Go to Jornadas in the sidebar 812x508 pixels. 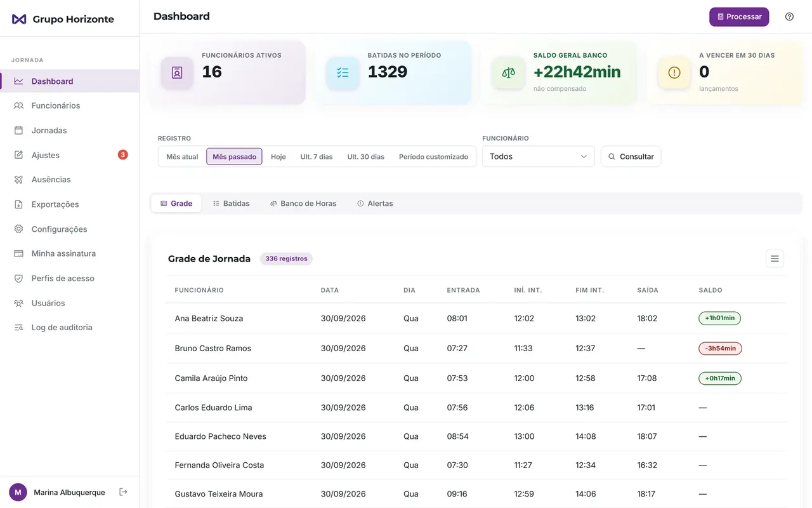coord(70,130)
